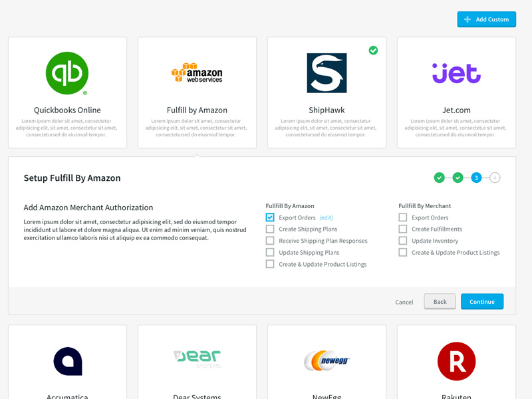The width and height of the screenshot is (532, 399).
Task: Open the (edit) link next to Export Orders
Action: (x=326, y=217)
